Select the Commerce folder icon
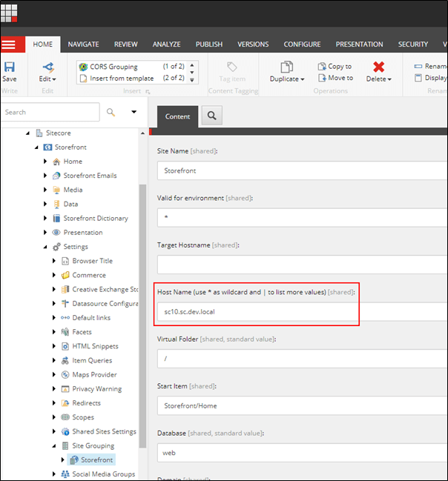The image size is (448, 481). pyautogui.click(x=65, y=275)
